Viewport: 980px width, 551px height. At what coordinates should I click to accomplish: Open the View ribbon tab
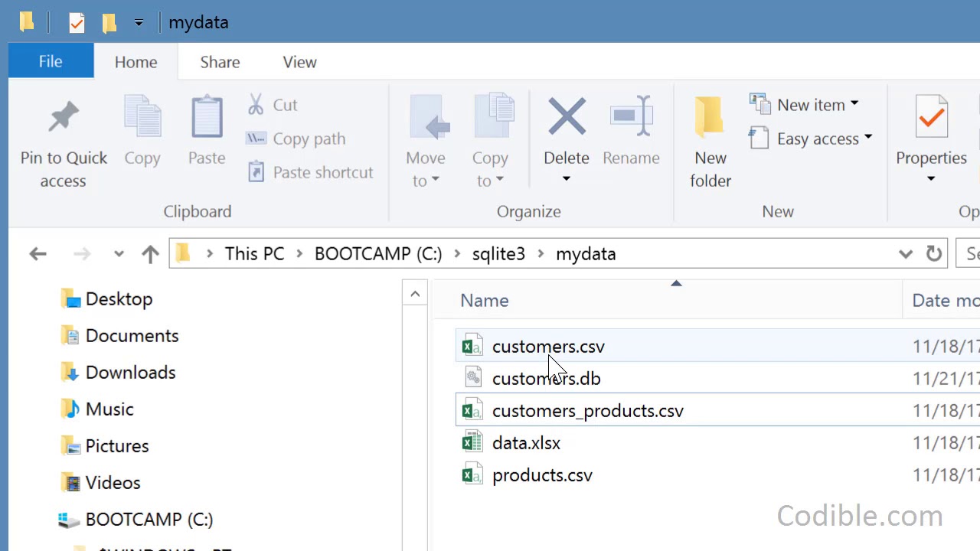tap(299, 62)
